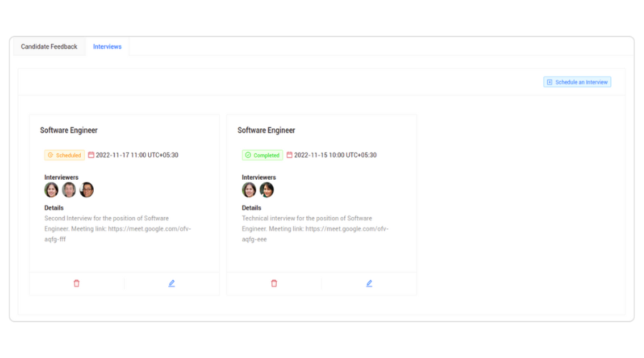Select the Interviews tab
The width and height of the screenshot is (644, 358).
tap(107, 47)
